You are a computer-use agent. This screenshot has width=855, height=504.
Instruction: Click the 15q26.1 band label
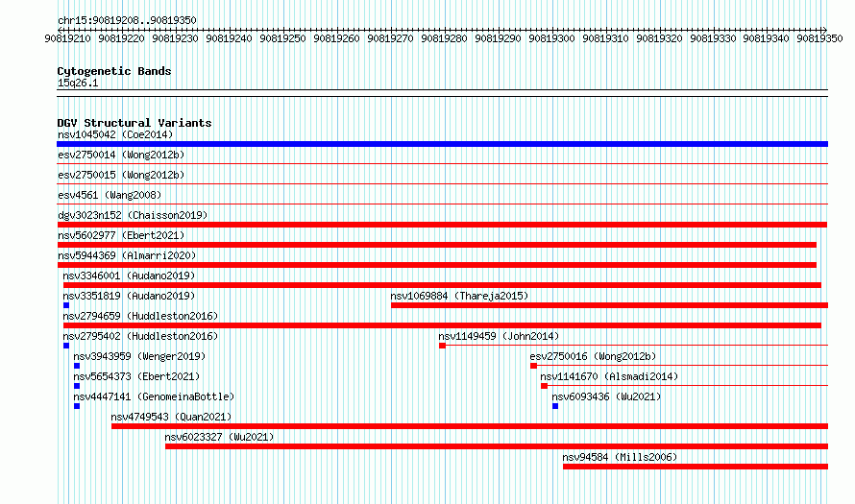point(78,83)
